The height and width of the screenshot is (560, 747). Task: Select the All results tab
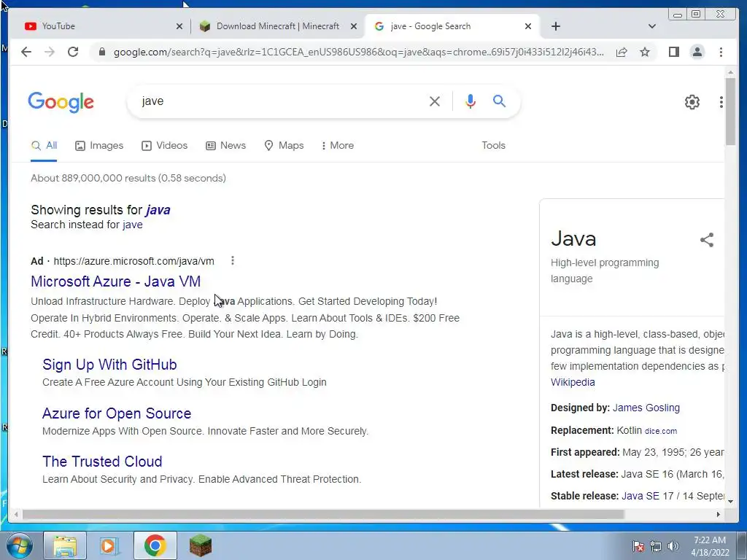44,145
